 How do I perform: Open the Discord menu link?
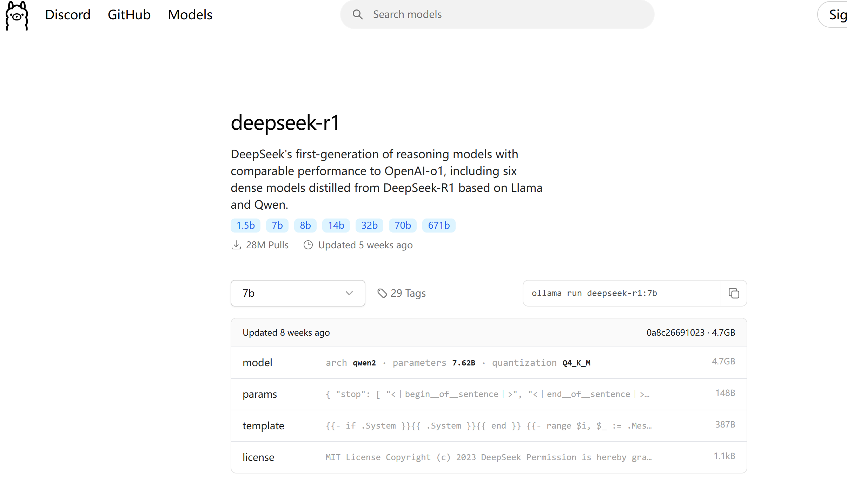68,15
